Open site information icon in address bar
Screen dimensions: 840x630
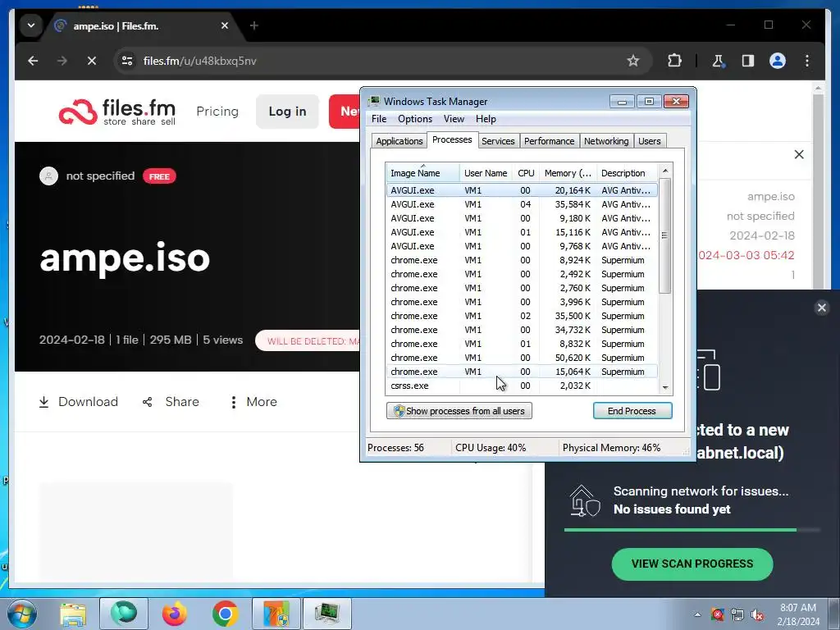(x=127, y=61)
